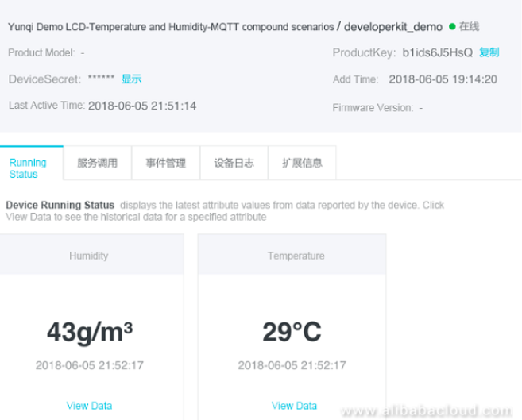The width and height of the screenshot is (522, 420).
Task: Click the Humidity card header
Action: tap(92, 254)
